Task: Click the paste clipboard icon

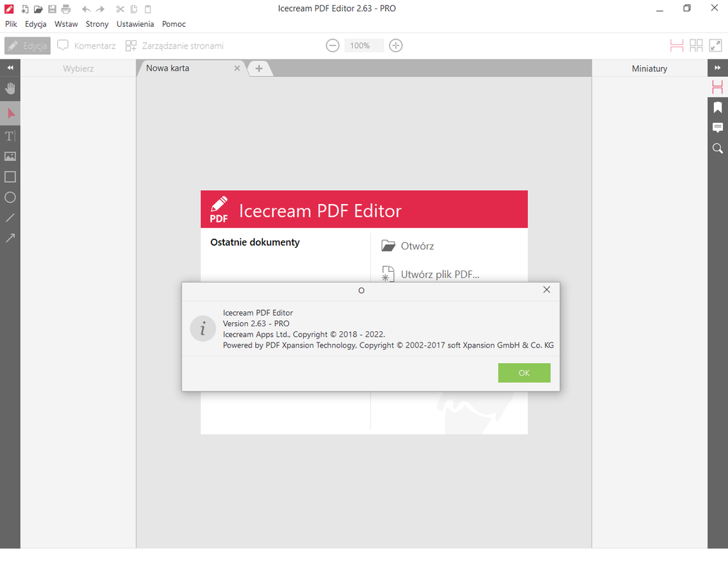Action: [148, 8]
